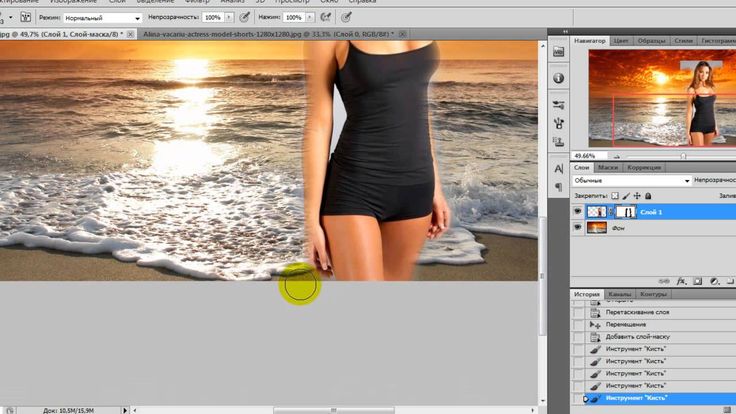Click the Нажим 100% field
Screen dimensions: 736x414
[294, 17]
